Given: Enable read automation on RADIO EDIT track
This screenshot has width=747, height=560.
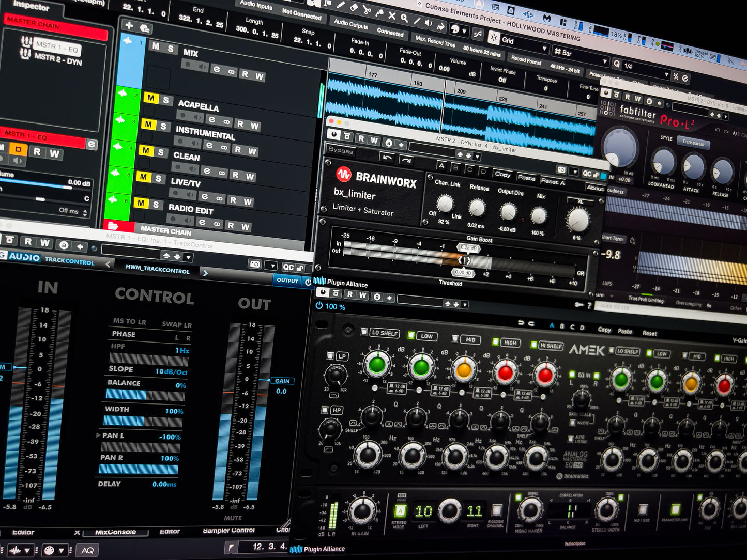Looking at the screenshot, I should pyautogui.click(x=231, y=225).
